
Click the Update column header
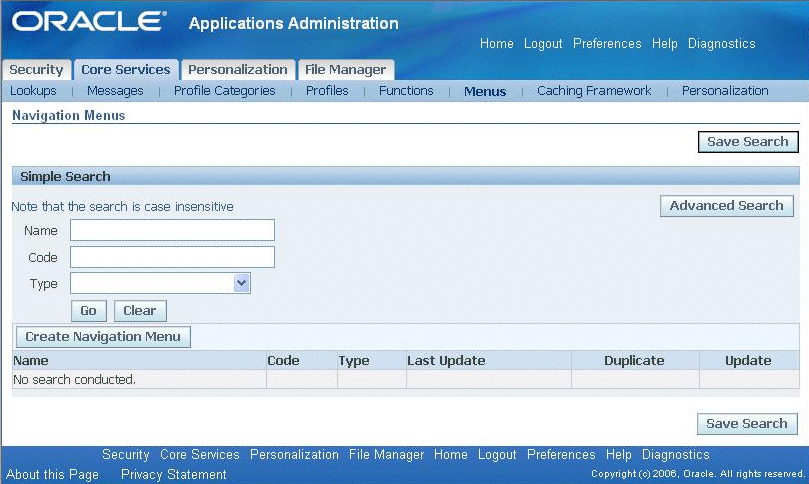coord(748,361)
